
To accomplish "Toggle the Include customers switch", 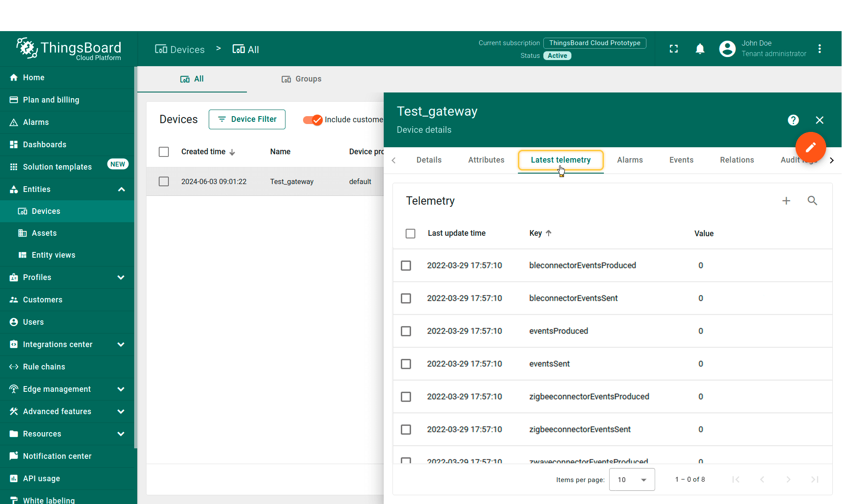I will point(313,119).
